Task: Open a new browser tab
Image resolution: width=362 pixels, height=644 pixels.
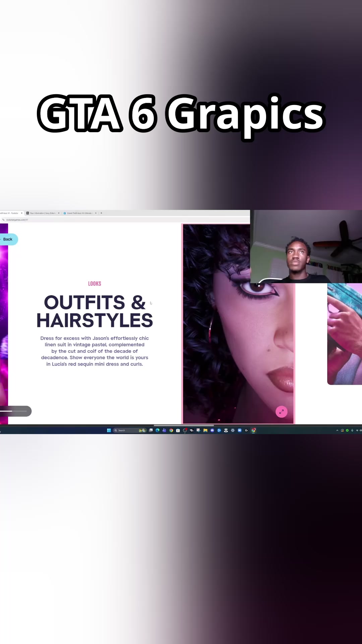Action: [x=101, y=213]
